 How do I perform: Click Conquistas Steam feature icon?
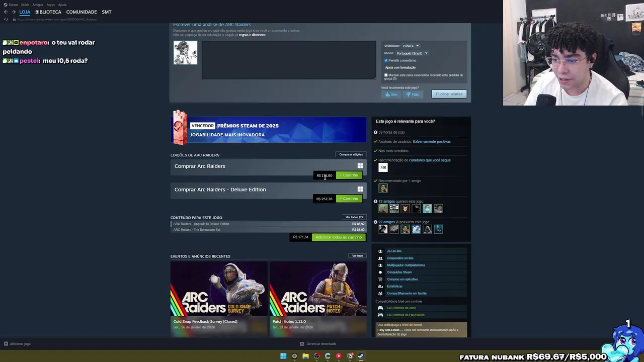point(380,272)
